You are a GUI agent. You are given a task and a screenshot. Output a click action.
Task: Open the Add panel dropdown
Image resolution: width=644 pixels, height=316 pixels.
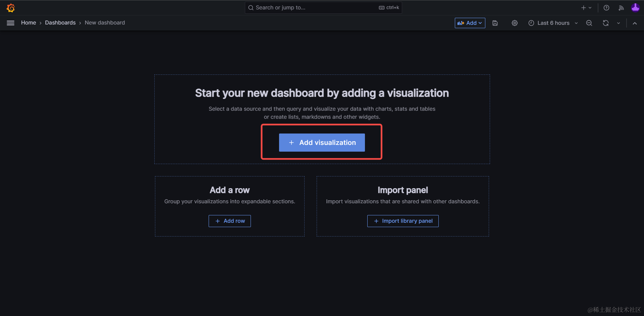point(470,23)
